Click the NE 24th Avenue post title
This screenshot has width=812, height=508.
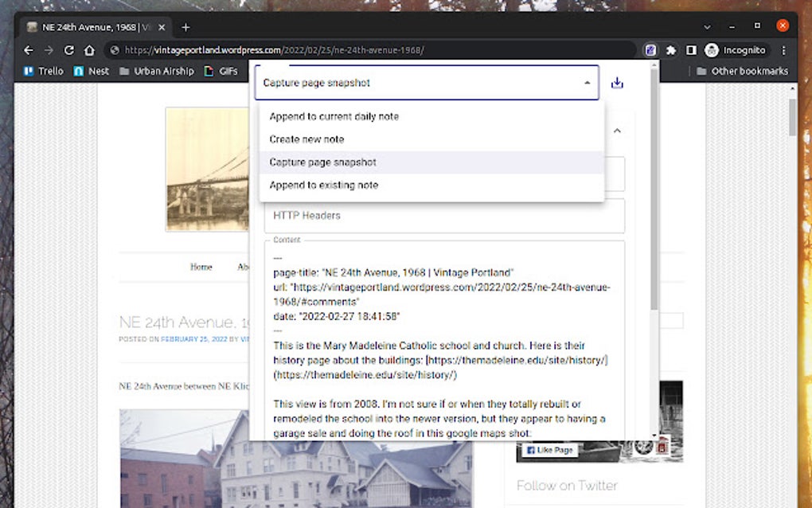point(184,322)
